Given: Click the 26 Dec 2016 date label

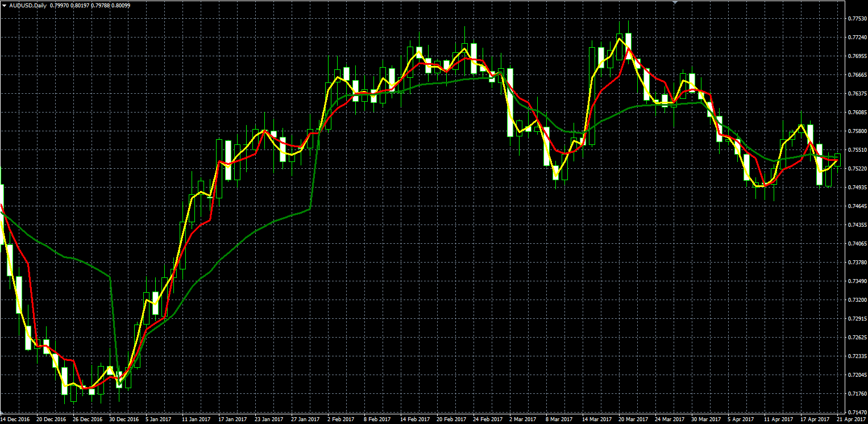Looking at the screenshot, I should point(88,419).
